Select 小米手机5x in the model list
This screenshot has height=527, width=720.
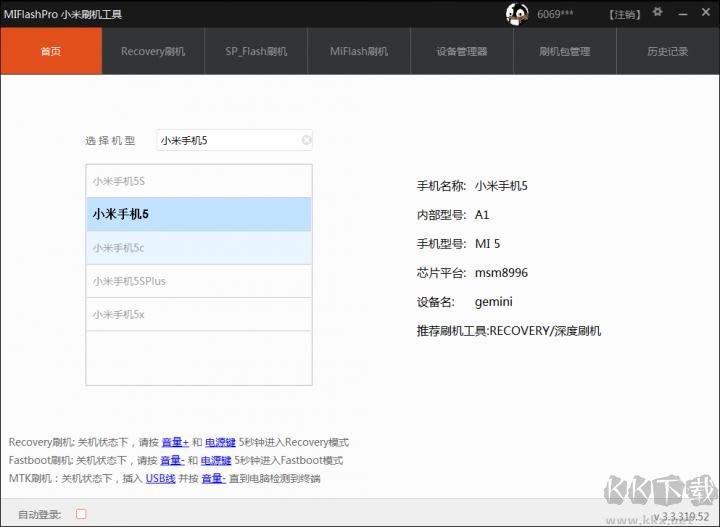[198, 314]
